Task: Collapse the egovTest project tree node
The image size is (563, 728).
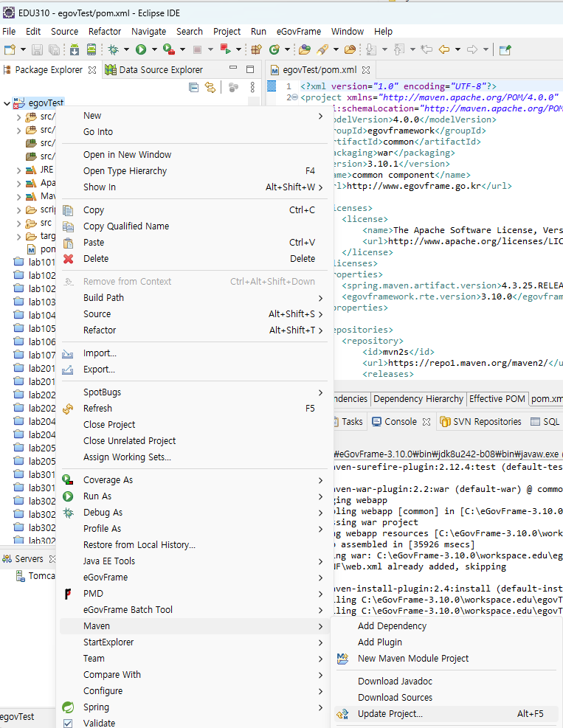Action: point(7,103)
